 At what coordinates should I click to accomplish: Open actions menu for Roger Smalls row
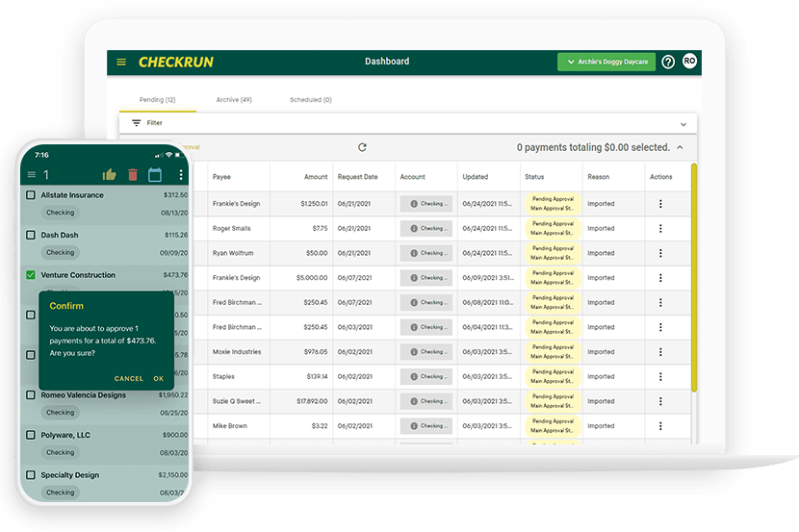pyautogui.click(x=660, y=229)
